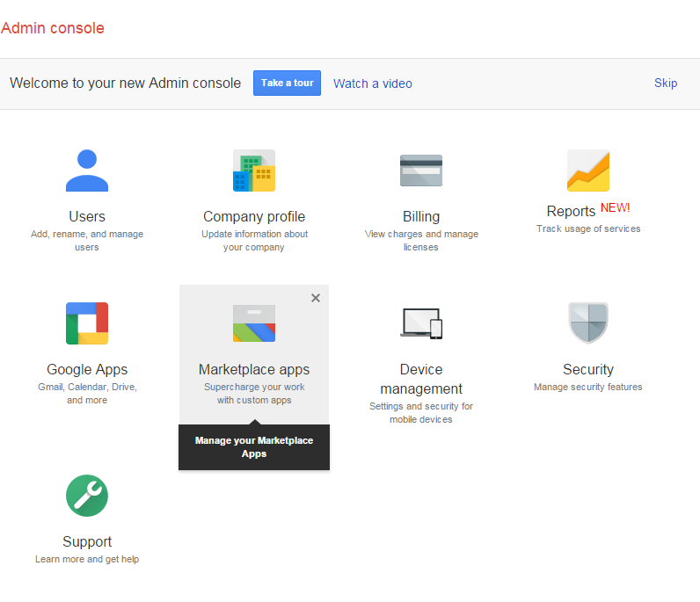Click the Manage your Marketplace Apps tooltip
This screenshot has height=602, width=700.
(x=254, y=447)
